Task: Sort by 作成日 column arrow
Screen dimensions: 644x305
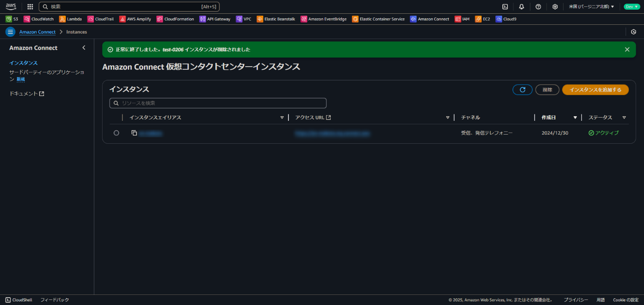Action: click(x=575, y=118)
